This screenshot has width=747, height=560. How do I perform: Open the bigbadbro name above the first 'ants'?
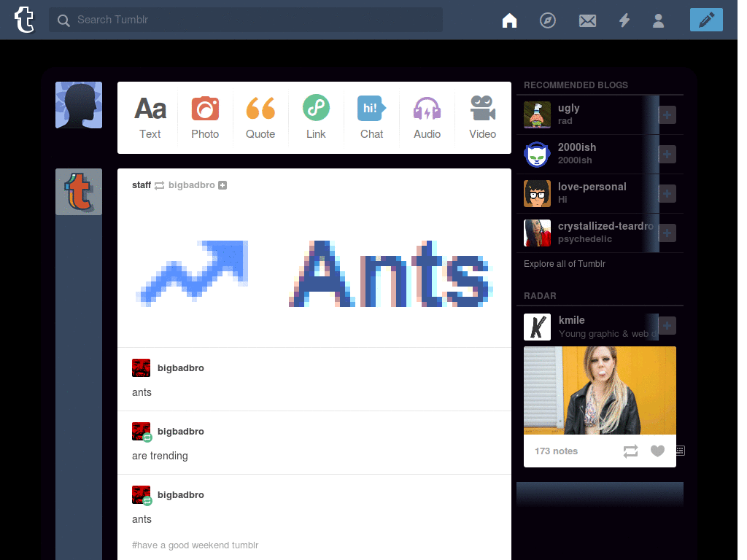pos(181,367)
